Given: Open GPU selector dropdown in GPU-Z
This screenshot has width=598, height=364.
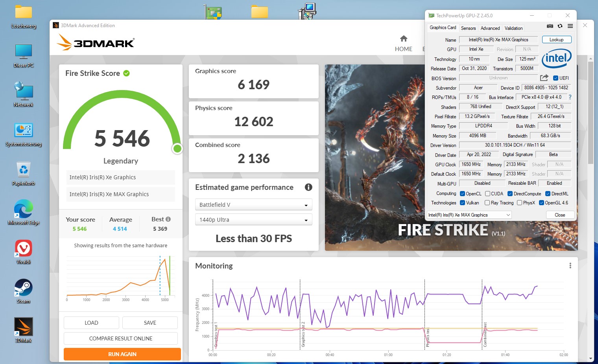Looking at the screenshot, I should point(469,215).
